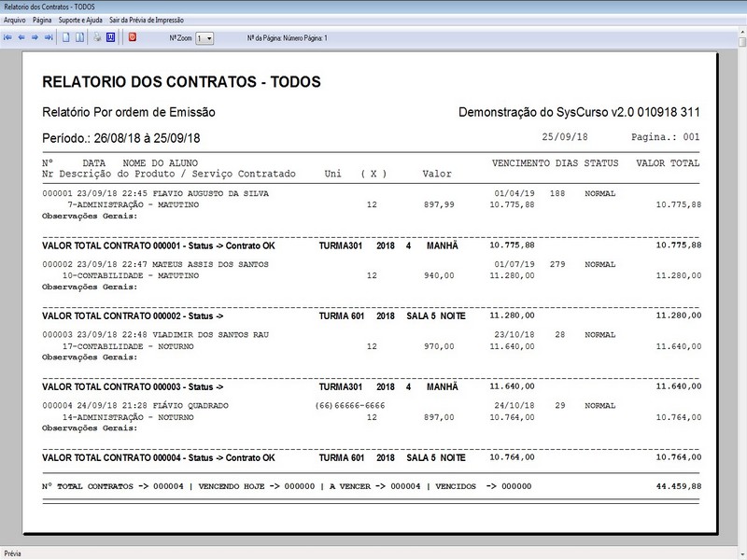The height and width of the screenshot is (560, 747).
Task: Click the total value 44.459,88
Action: point(678,486)
